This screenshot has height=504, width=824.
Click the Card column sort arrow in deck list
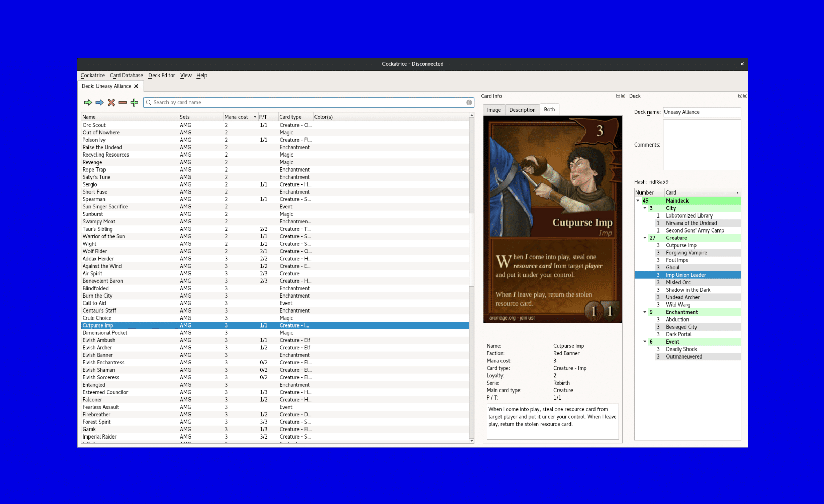(x=737, y=193)
